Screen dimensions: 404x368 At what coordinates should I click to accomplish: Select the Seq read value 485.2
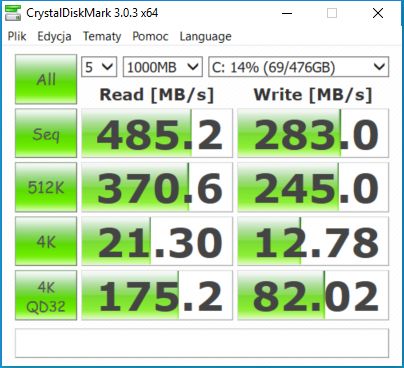click(157, 133)
